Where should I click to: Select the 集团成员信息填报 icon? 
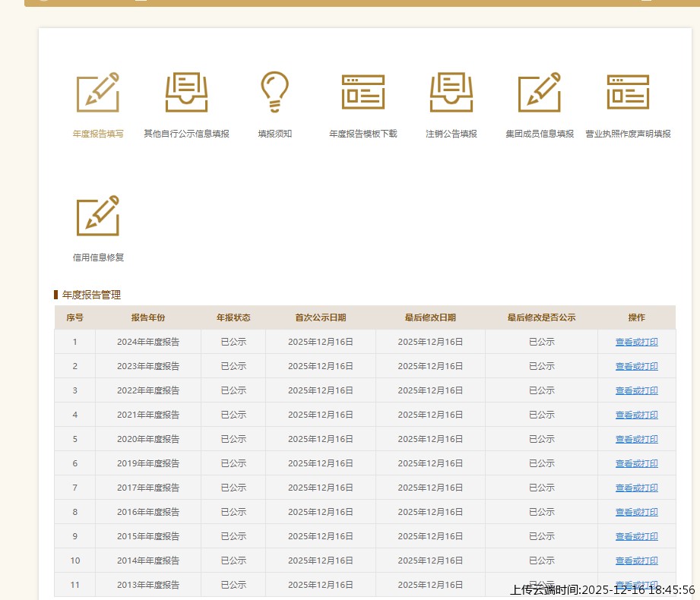coord(540,93)
